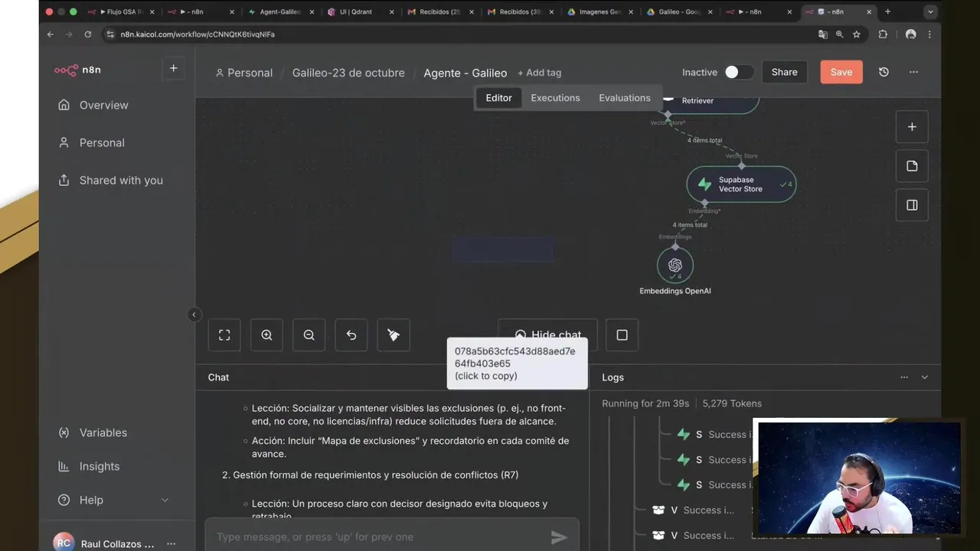
Task: Save the workflow
Action: [x=841, y=72]
